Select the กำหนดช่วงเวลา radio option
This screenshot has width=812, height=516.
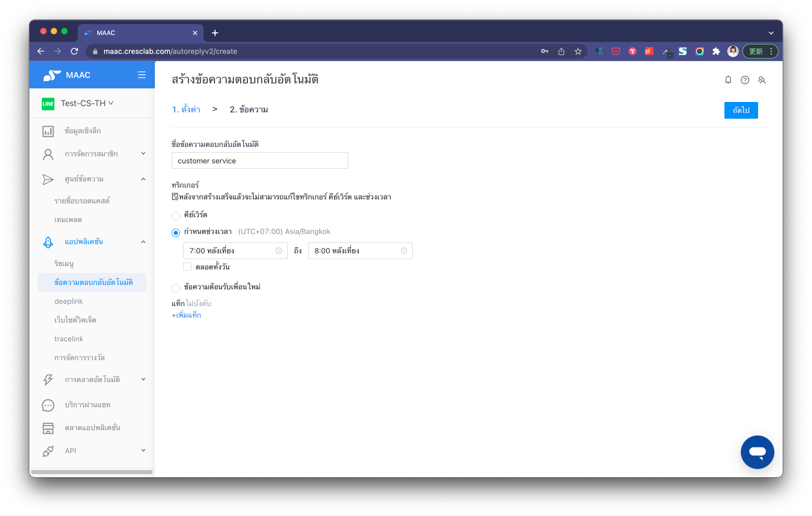[176, 233]
